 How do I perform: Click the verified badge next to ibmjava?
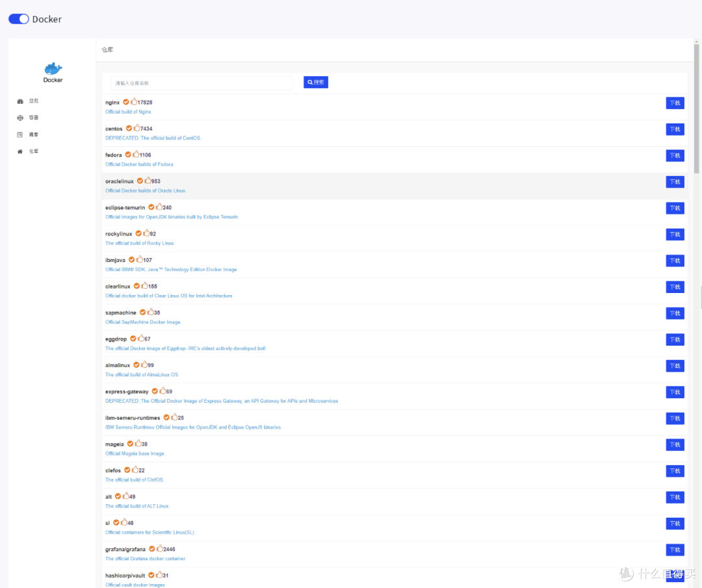tap(131, 259)
